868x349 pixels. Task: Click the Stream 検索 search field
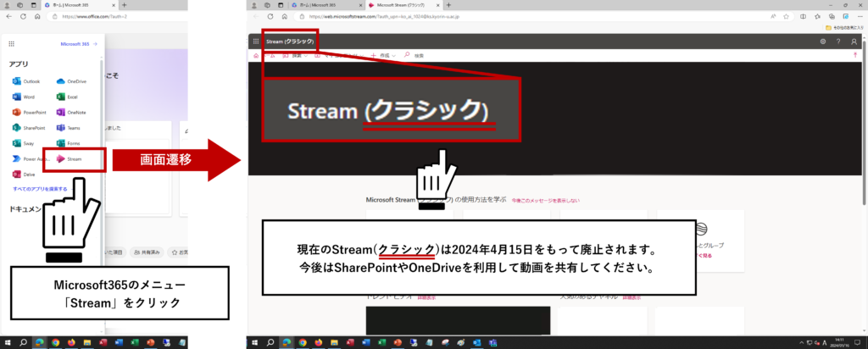pyautogui.click(x=420, y=56)
